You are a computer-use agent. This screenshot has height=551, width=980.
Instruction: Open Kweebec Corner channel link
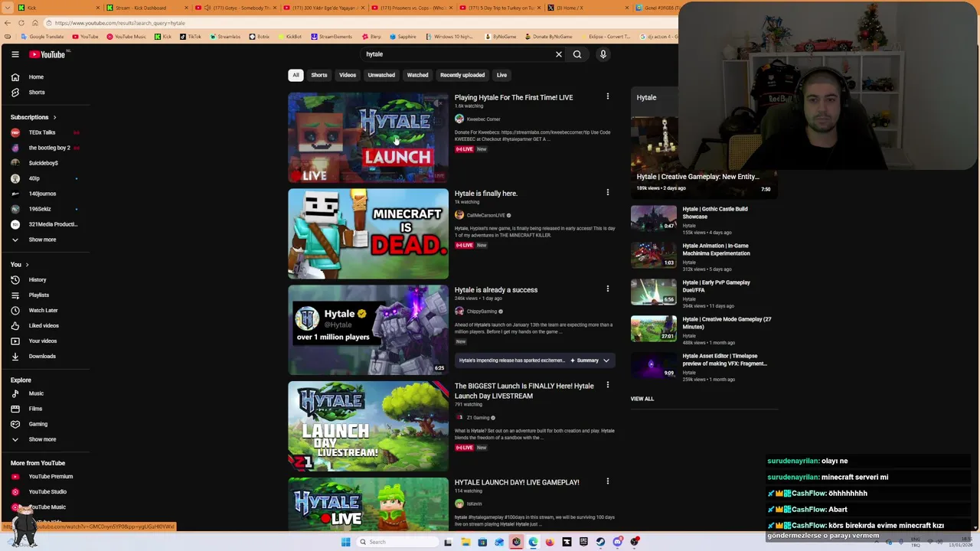483,119
